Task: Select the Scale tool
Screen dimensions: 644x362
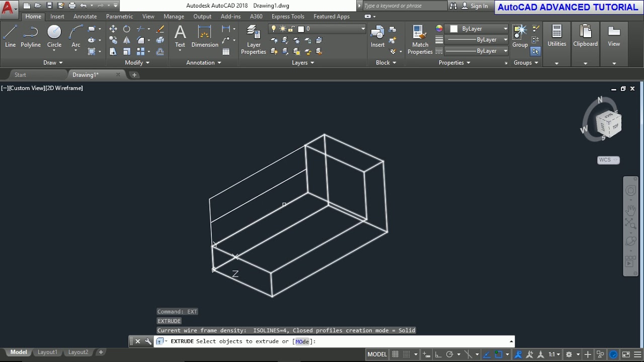Action: [127, 51]
